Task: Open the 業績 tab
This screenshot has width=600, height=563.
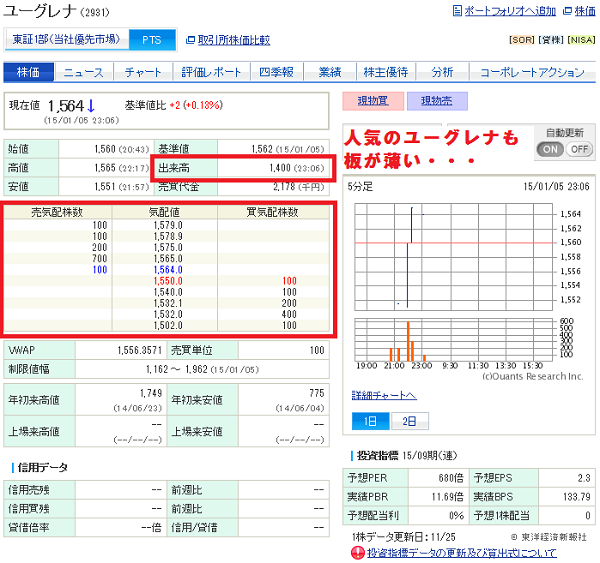Action: [330, 72]
